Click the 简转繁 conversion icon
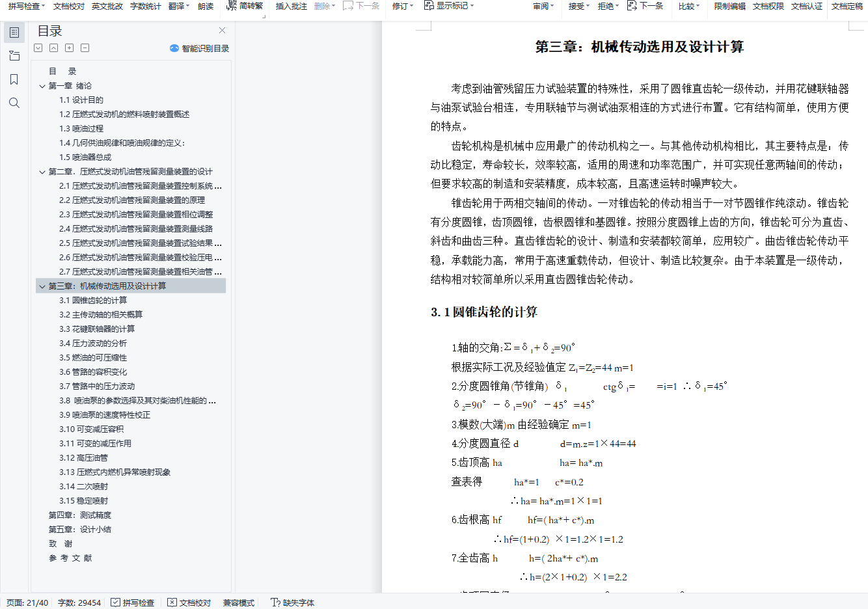This screenshot has width=868, height=609. point(232,6)
